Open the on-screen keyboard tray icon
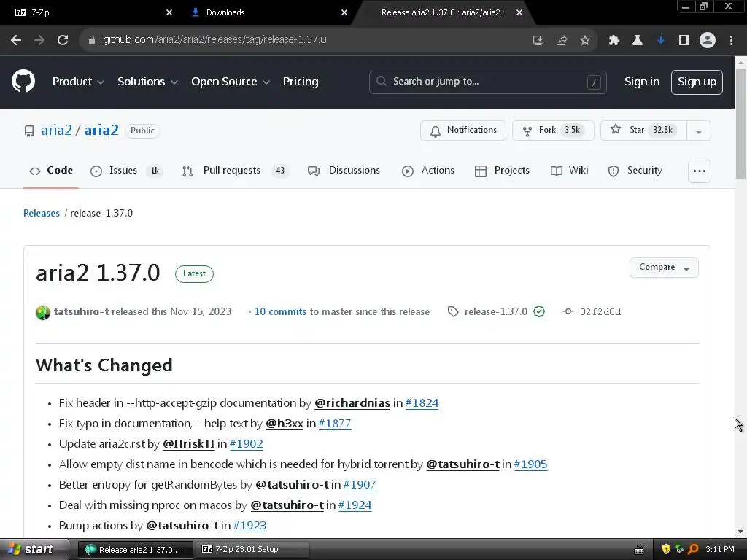The width and height of the screenshot is (747, 560). point(639,550)
